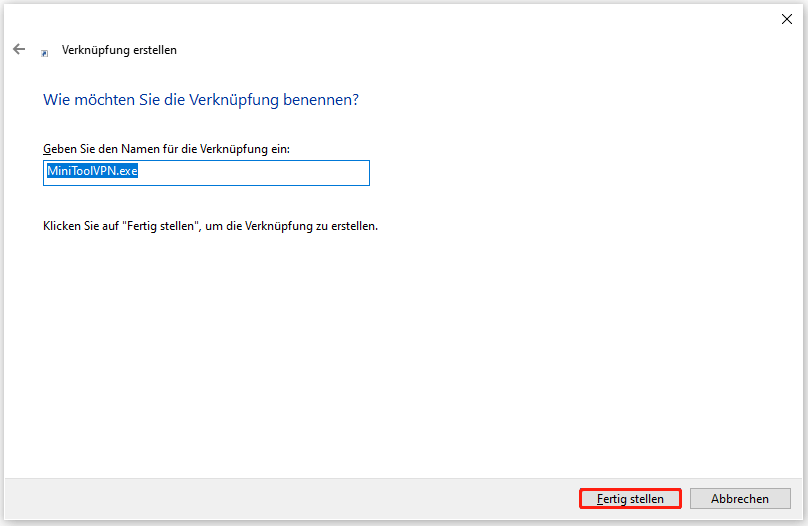This screenshot has width=808, height=526.
Task: Cancel with the Abbrechen button
Action: pyautogui.click(x=740, y=499)
